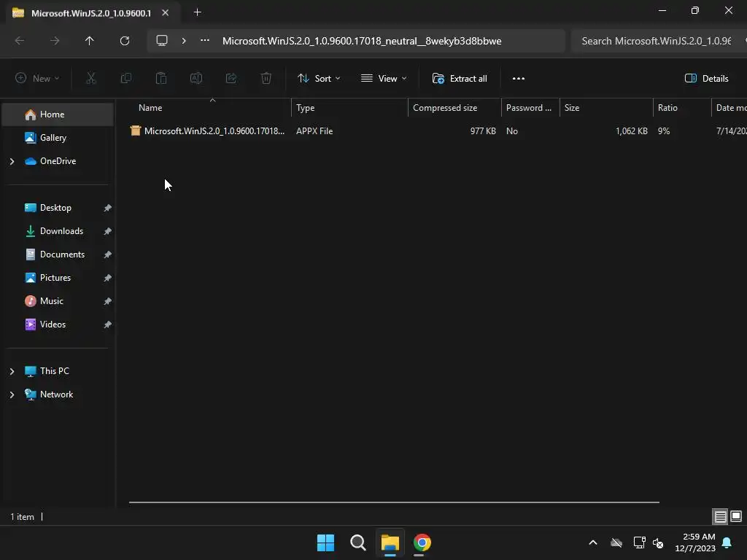This screenshot has height=560, width=747.
Task: Go forward using the forward arrow
Action: click(55, 41)
